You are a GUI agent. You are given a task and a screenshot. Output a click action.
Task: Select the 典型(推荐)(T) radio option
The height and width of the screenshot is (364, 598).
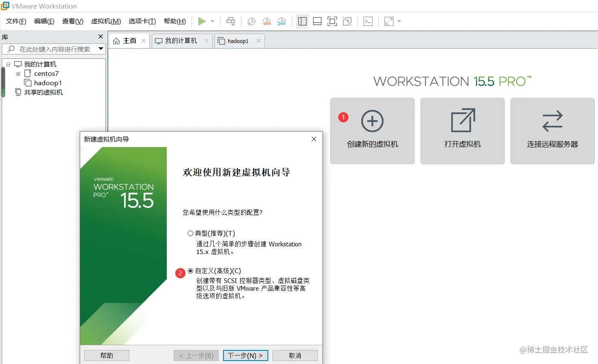191,234
